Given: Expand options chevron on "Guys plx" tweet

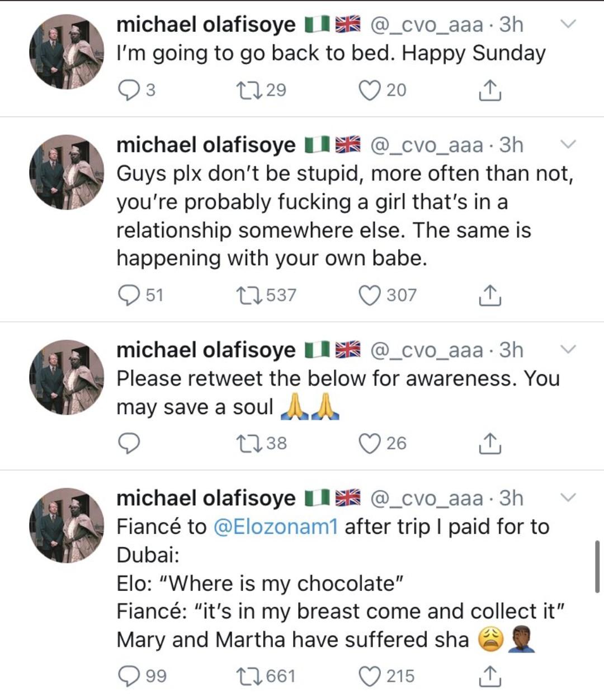Looking at the screenshot, I should 568,144.
